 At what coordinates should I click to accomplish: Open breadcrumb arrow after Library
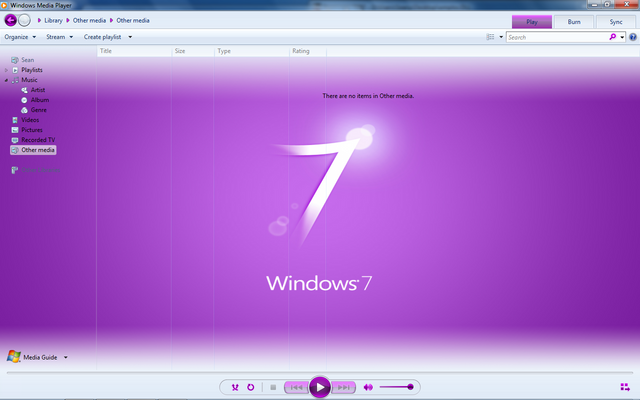[68, 20]
